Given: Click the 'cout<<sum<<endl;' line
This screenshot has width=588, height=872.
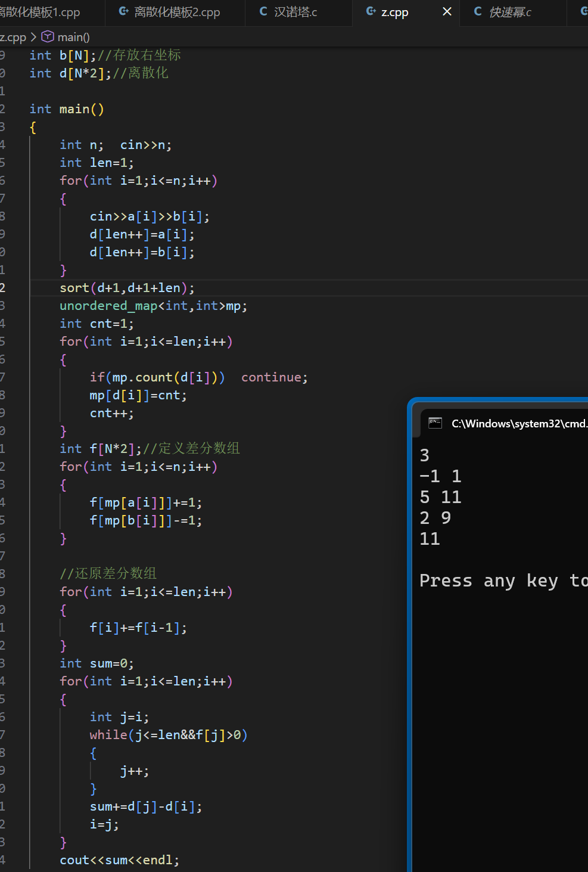Looking at the screenshot, I should (119, 860).
